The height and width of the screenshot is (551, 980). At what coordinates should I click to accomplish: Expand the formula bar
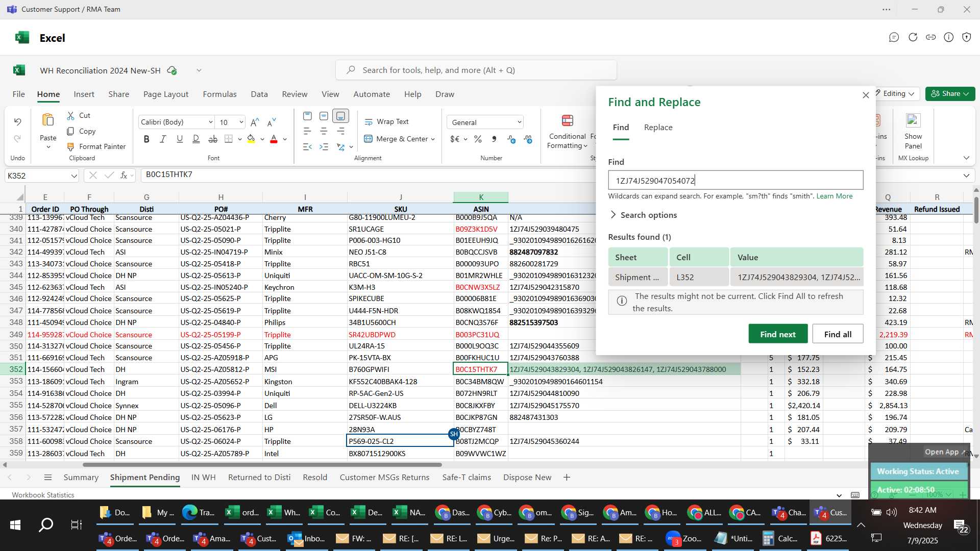point(966,176)
